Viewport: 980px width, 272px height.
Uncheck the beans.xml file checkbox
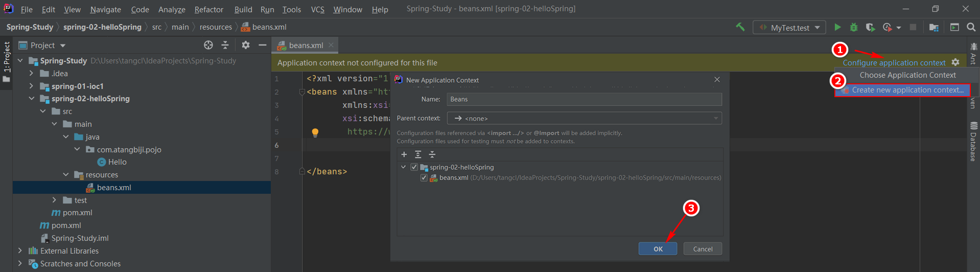[x=424, y=178]
